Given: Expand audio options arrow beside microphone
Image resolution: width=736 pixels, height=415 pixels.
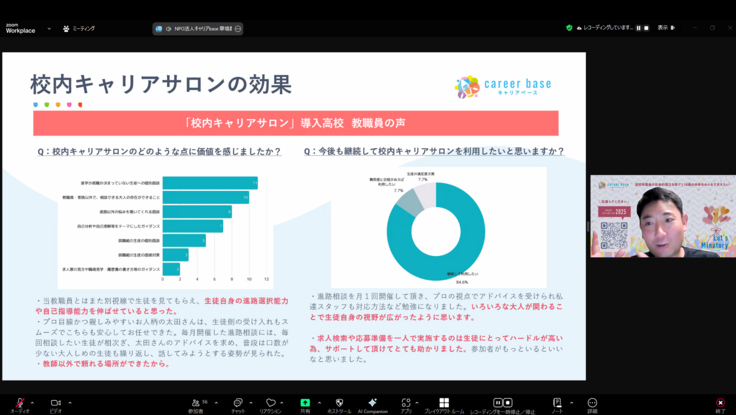Looking at the screenshot, I should tap(33, 400).
